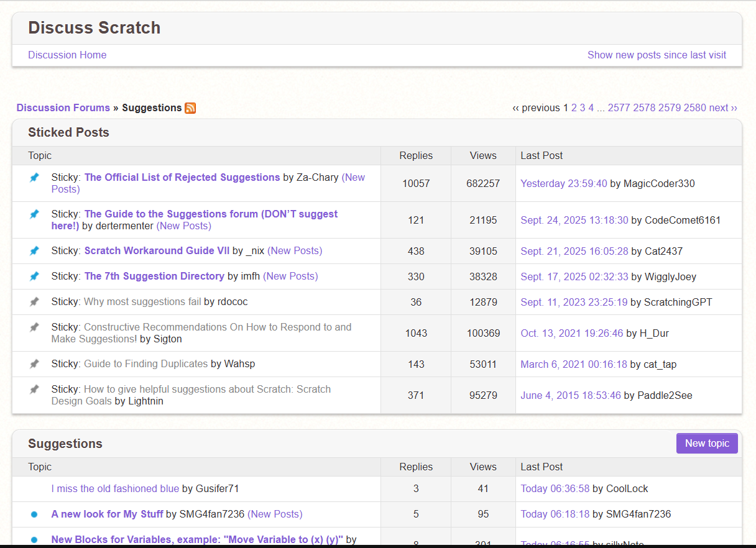Open last post Today 06:18:18 by SMG4fan7236
The height and width of the screenshot is (548, 756).
[555, 514]
